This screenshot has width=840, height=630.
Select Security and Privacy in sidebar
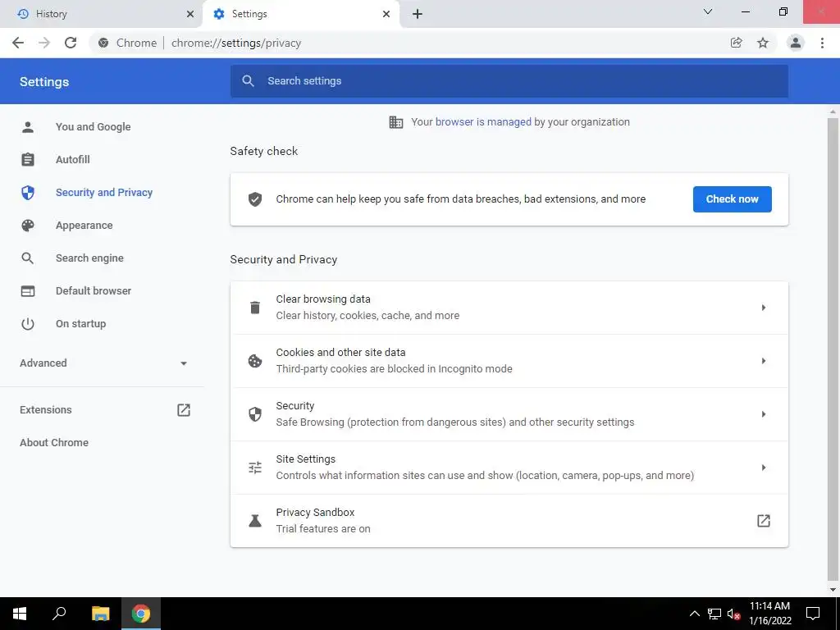pos(104,192)
